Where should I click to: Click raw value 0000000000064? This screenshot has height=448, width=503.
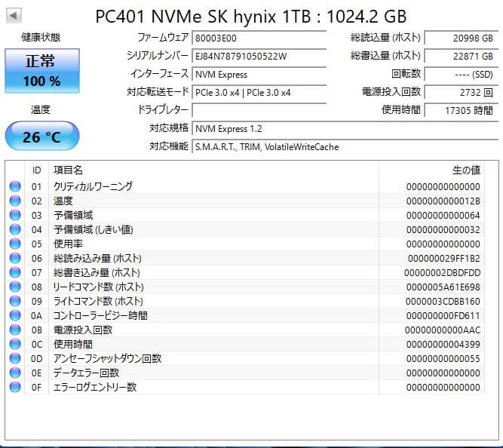point(443,216)
